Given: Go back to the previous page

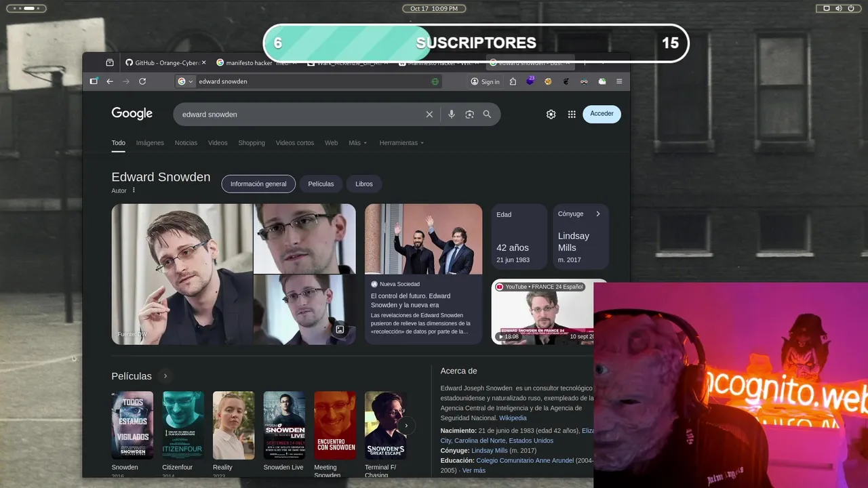Looking at the screenshot, I should (x=110, y=81).
